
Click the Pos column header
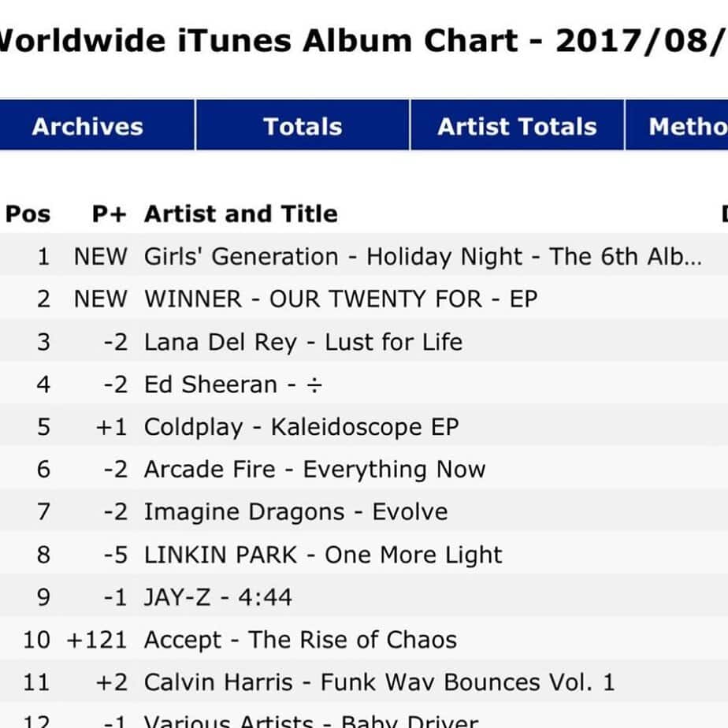click(x=28, y=214)
